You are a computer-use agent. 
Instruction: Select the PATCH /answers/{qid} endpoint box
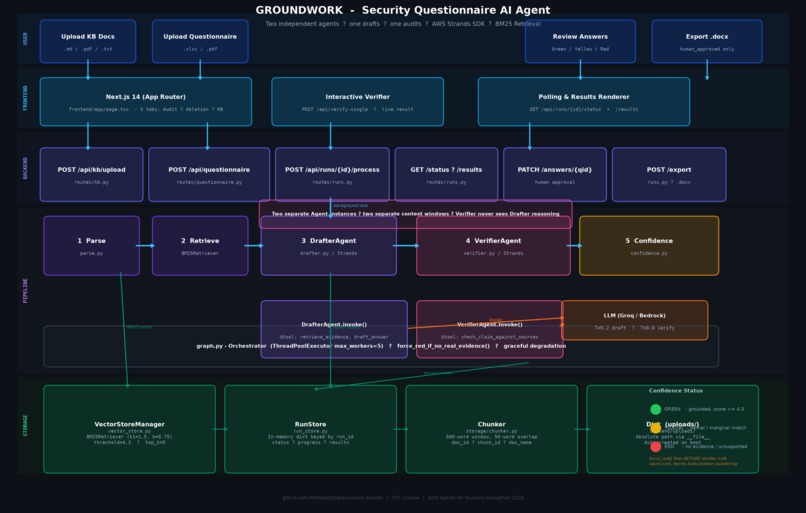555,175
